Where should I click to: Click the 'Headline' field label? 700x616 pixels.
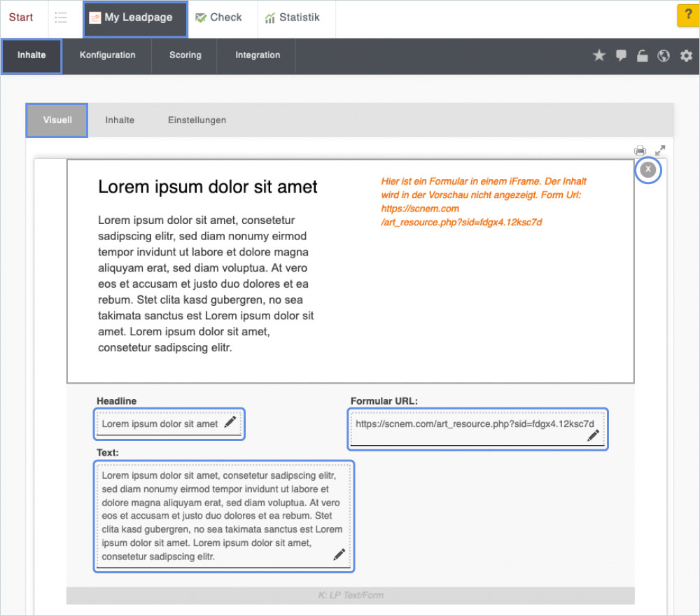pyautogui.click(x=116, y=401)
